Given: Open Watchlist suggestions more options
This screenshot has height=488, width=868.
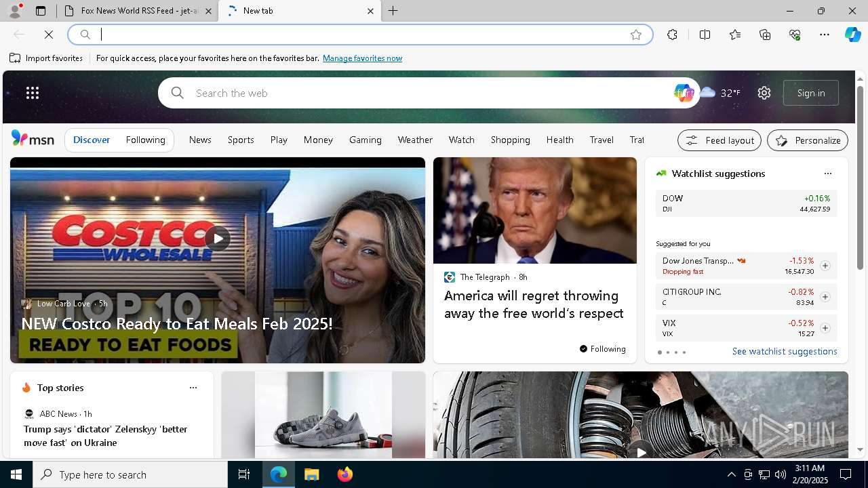Looking at the screenshot, I should 827,174.
